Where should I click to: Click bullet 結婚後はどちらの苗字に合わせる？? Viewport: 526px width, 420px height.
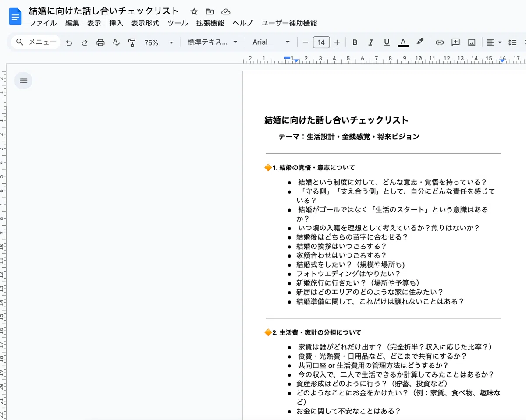point(352,237)
